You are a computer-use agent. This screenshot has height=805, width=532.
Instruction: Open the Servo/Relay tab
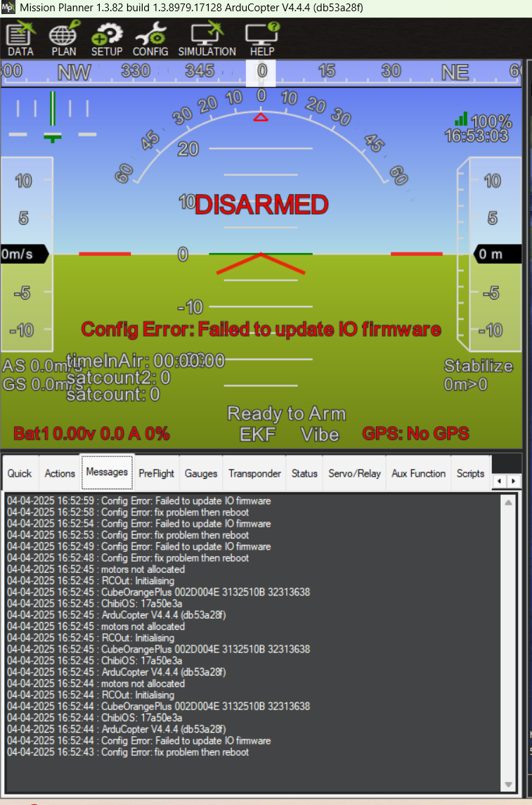(x=354, y=473)
